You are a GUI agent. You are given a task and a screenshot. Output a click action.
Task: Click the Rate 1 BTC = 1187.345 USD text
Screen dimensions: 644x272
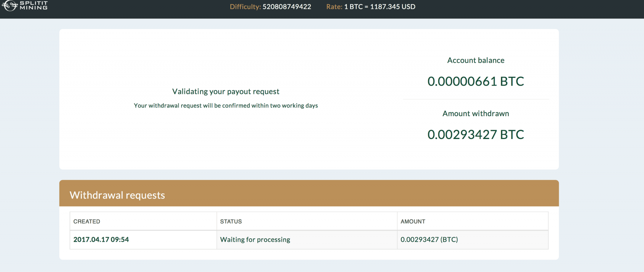tap(371, 7)
